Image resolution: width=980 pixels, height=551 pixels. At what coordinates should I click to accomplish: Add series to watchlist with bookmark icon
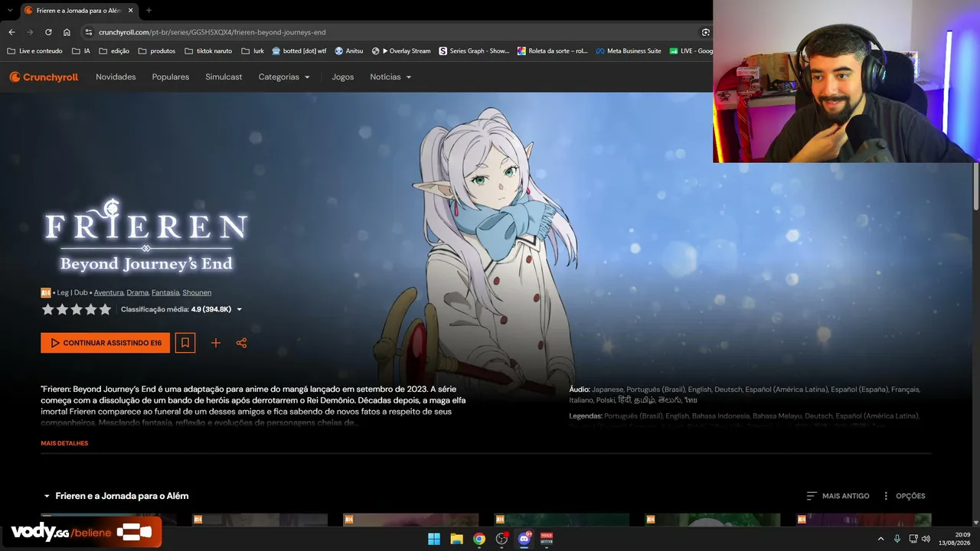pyautogui.click(x=185, y=343)
